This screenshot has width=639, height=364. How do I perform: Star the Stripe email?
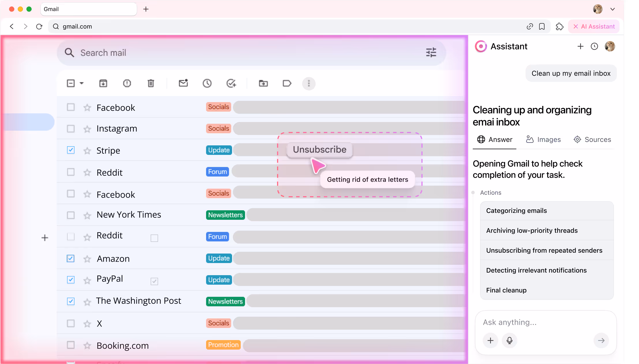click(87, 151)
